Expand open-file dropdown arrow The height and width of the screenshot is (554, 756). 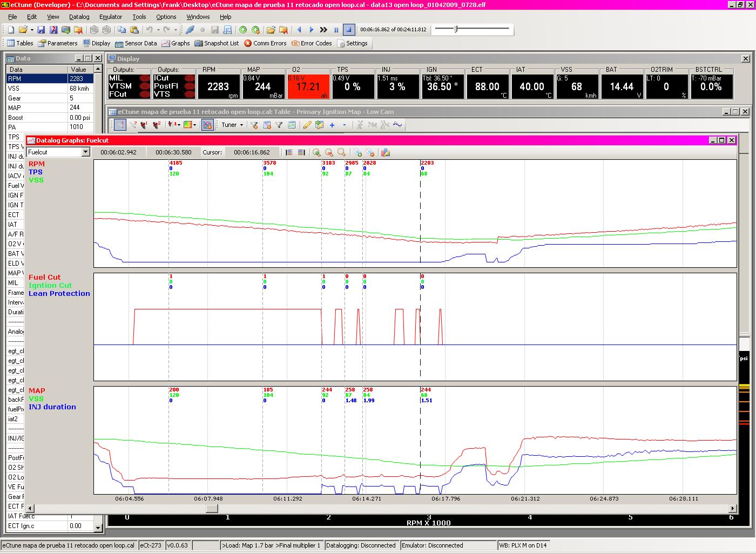[x=32, y=30]
